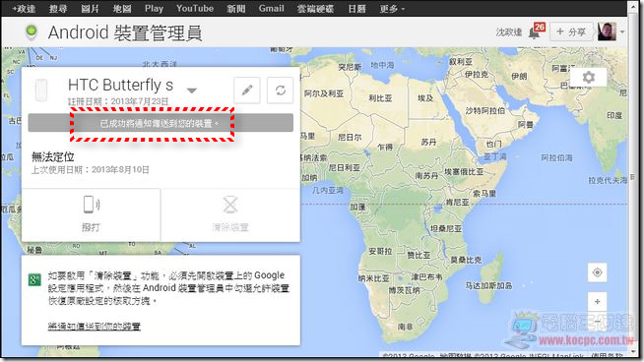This screenshot has width=644, height=362.
Task: Click the 沙特阿拉伯 label on the map
Action: click(485, 111)
